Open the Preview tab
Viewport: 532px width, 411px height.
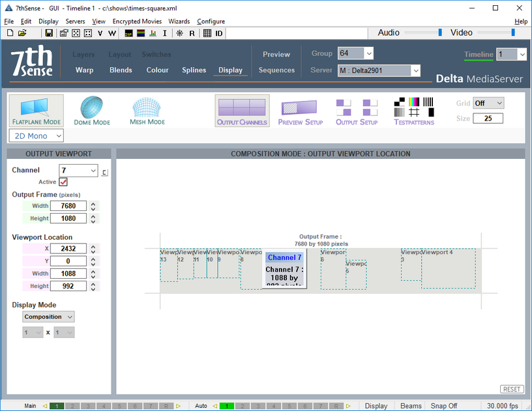[276, 54]
